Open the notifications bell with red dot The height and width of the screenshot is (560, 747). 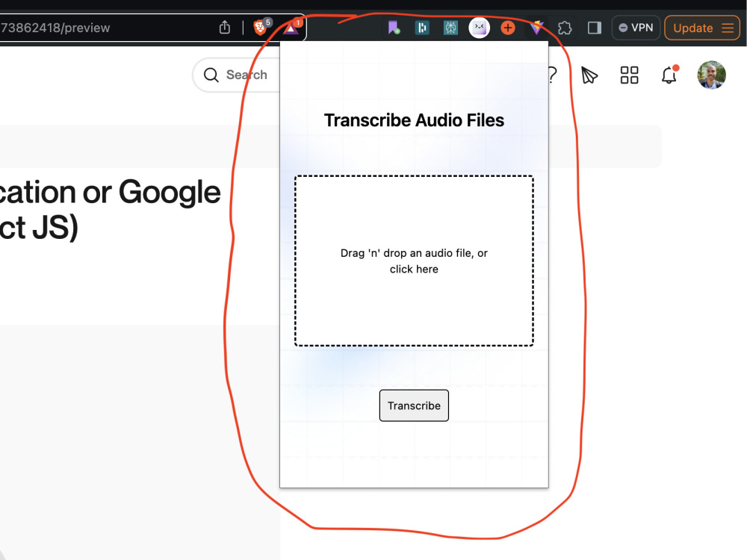(669, 75)
